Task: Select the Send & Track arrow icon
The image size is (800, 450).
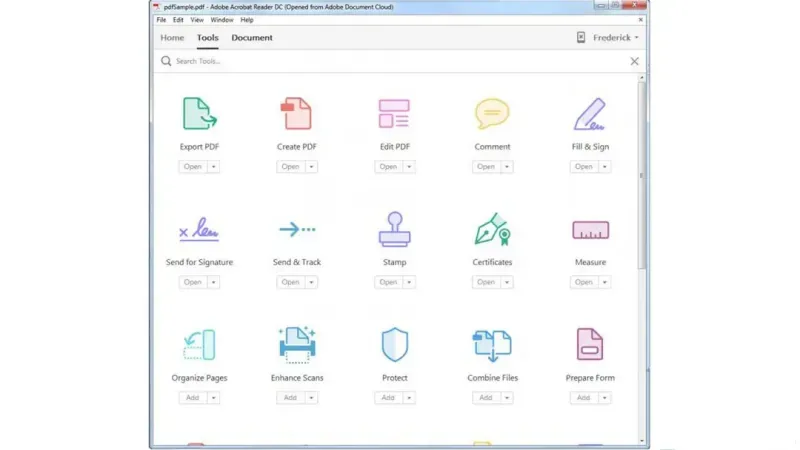Action: pyautogui.click(x=297, y=229)
